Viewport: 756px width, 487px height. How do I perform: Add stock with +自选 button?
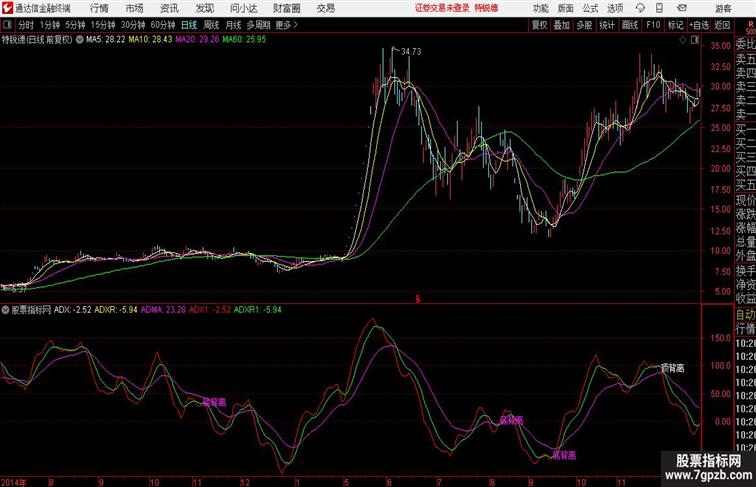[699, 25]
